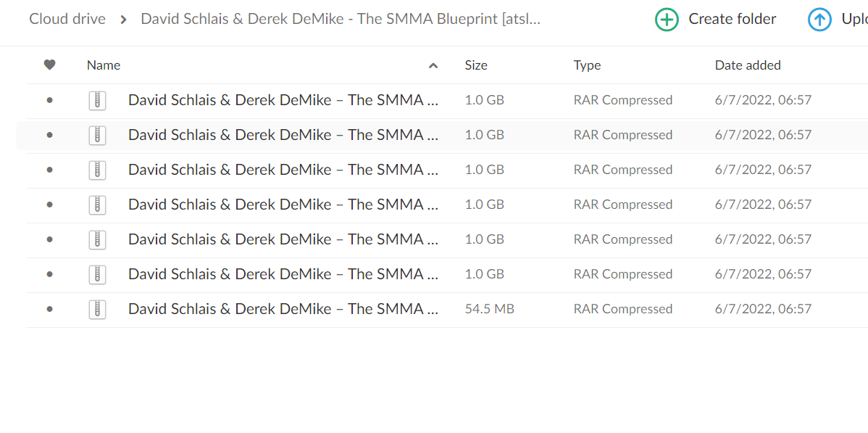Toggle sort direction arrow in the Name column
This screenshot has width=868, height=433.
[433, 66]
